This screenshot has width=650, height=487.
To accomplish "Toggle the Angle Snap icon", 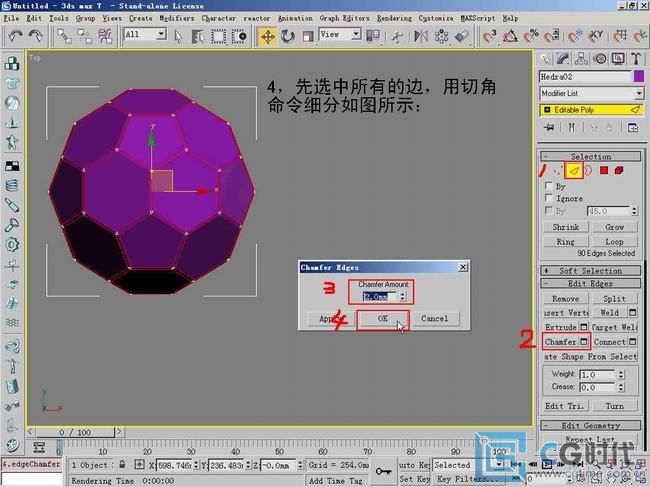I will [x=510, y=36].
